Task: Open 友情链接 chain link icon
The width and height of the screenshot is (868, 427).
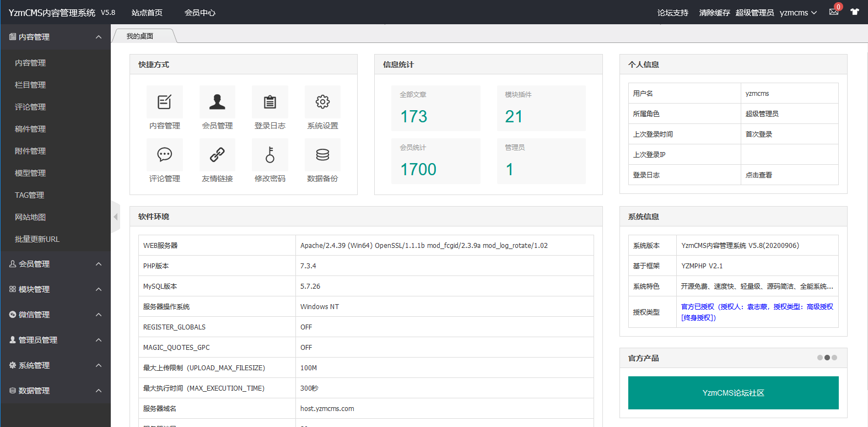Action: pyautogui.click(x=217, y=155)
